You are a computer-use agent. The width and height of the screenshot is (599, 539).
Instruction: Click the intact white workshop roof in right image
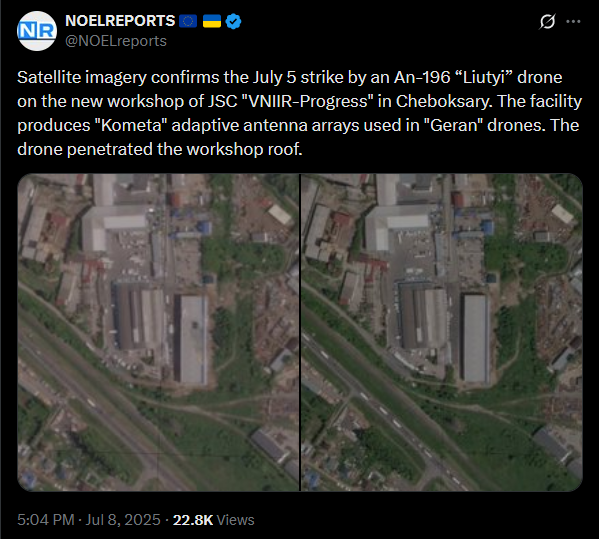[476, 338]
